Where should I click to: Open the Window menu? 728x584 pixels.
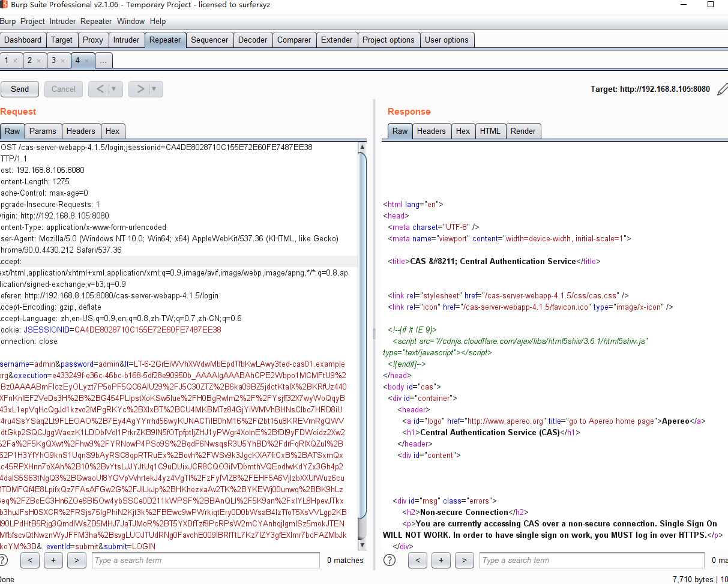coord(131,21)
